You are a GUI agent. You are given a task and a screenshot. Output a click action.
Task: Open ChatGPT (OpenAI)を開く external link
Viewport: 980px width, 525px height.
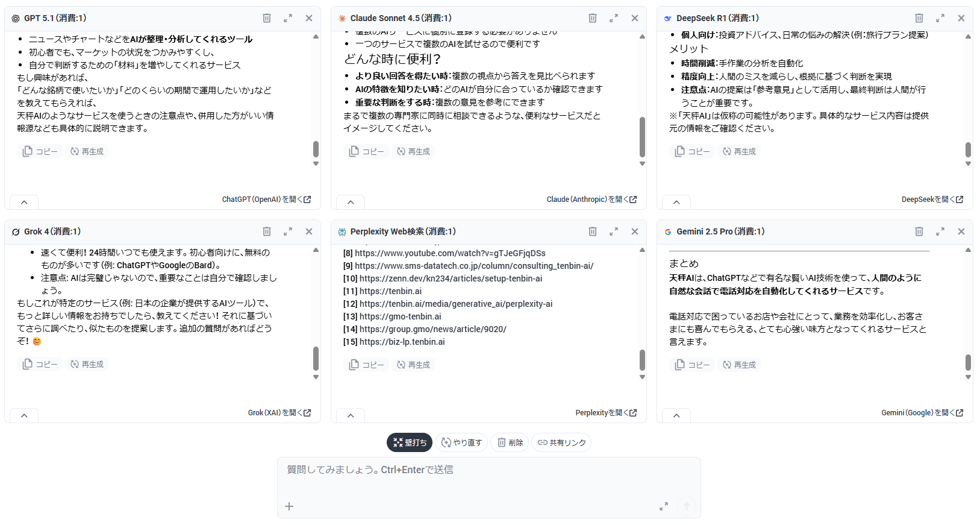tap(266, 200)
